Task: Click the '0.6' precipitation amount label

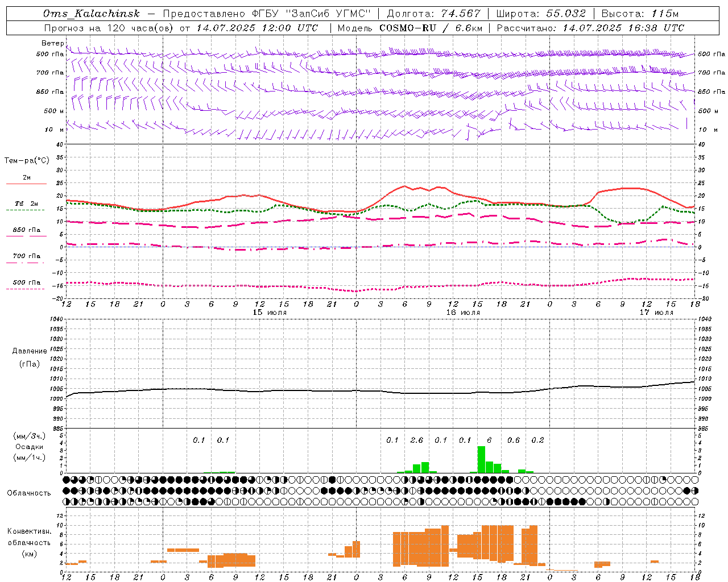Action: tap(514, 440)
